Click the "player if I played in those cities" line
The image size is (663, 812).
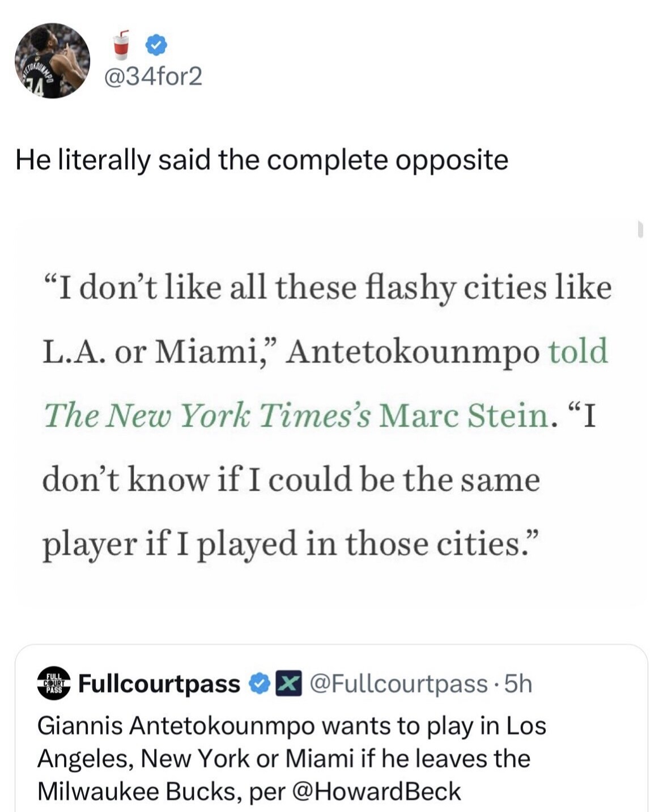pos(290,543)
